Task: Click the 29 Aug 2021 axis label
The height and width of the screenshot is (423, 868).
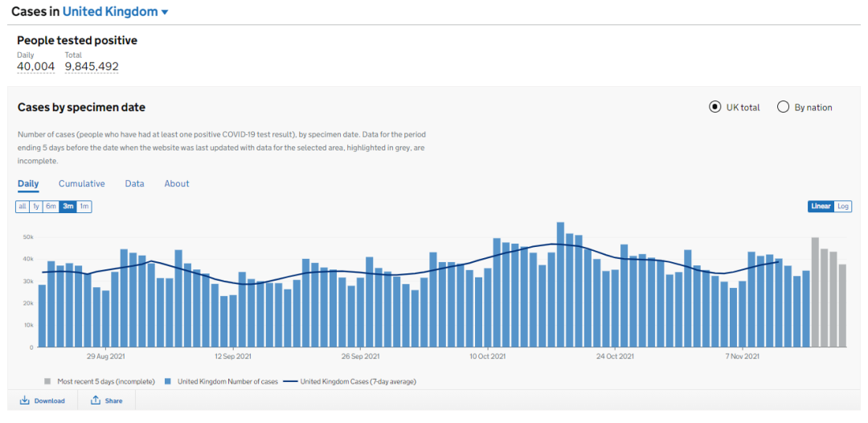Action: (105, 356)
